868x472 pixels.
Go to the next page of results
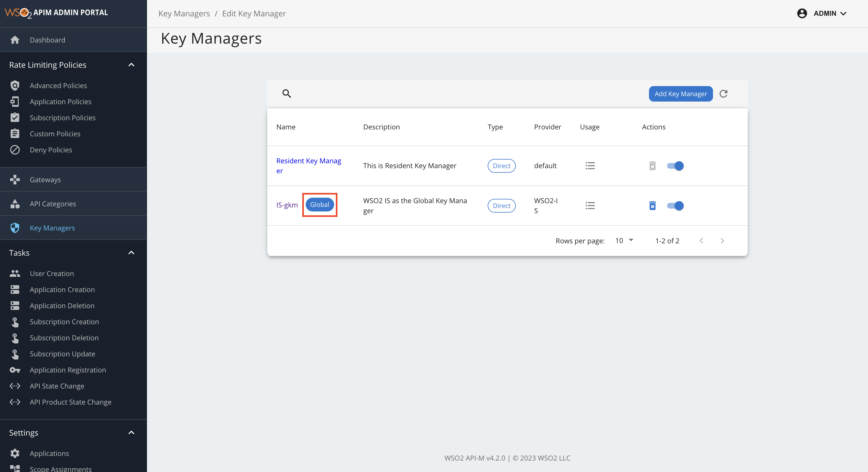tap(722, 240)
